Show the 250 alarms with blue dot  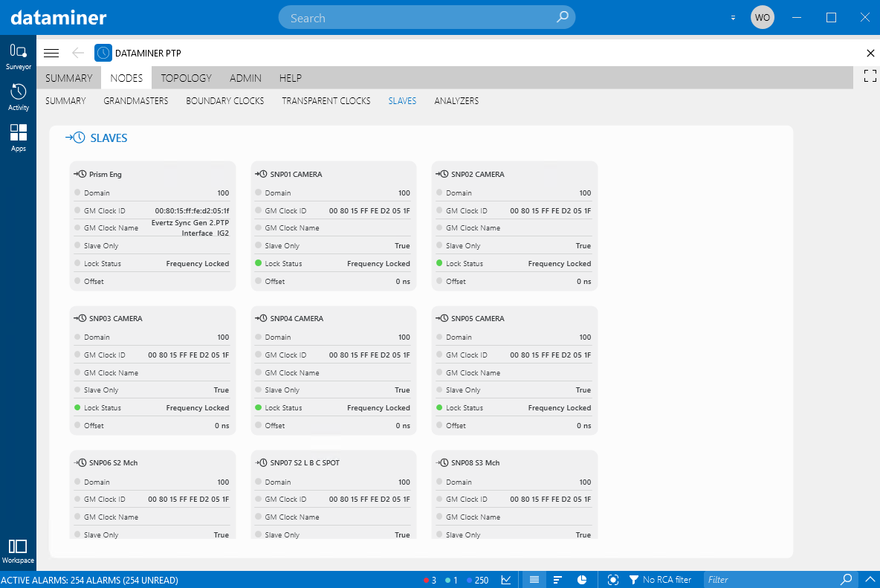pyautogui.click(x=478, y=580)
